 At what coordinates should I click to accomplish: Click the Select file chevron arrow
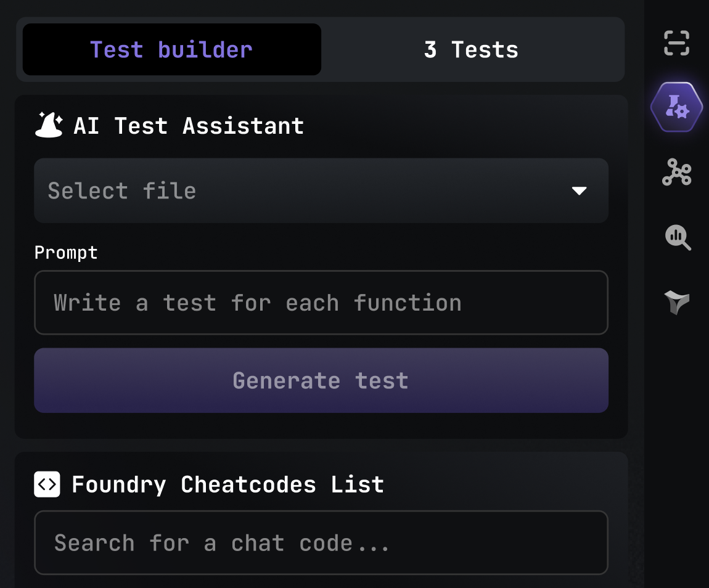[x=580, y=191]
